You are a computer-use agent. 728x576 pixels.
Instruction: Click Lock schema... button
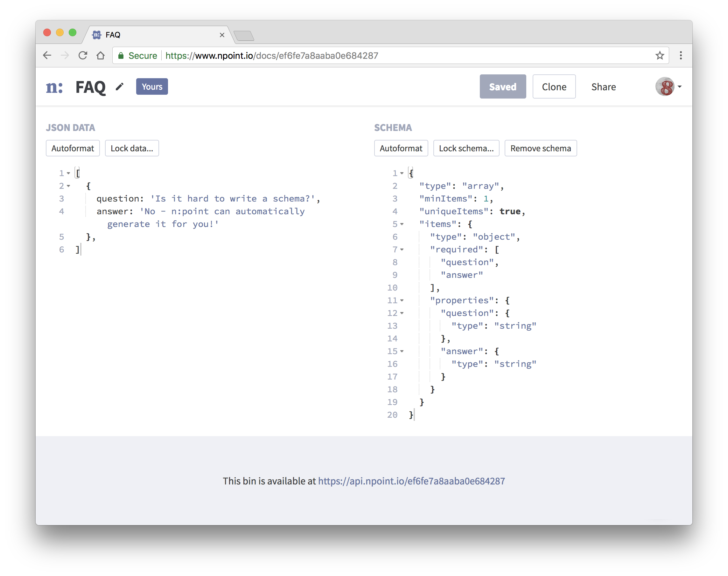466,148
